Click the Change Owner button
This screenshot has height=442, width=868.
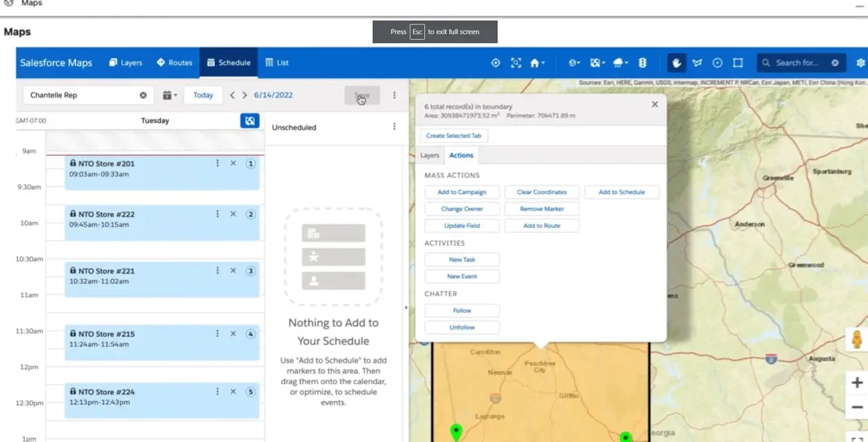point(462,209)
